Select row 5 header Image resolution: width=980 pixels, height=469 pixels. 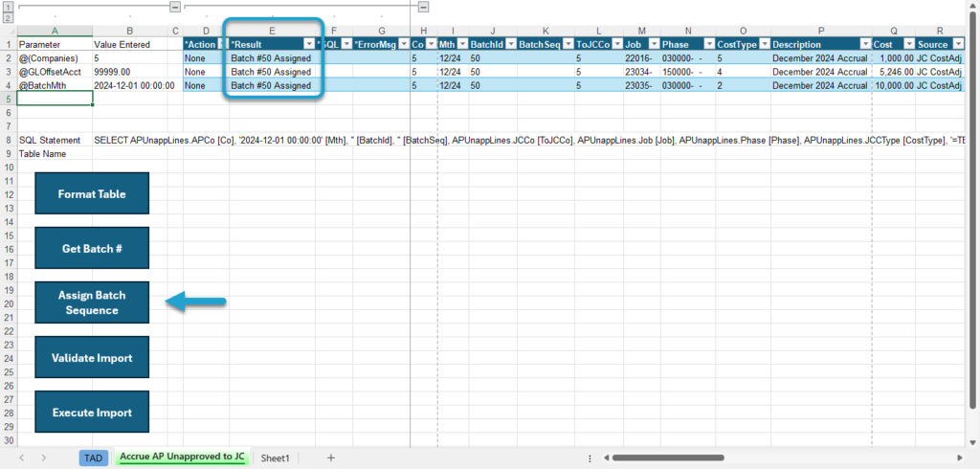(8, 99)
